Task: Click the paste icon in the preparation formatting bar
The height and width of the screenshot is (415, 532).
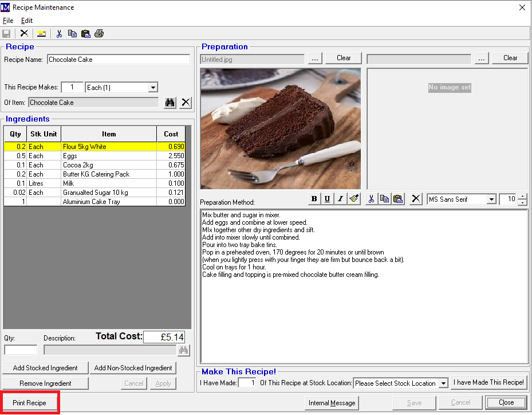Action: 398,199
